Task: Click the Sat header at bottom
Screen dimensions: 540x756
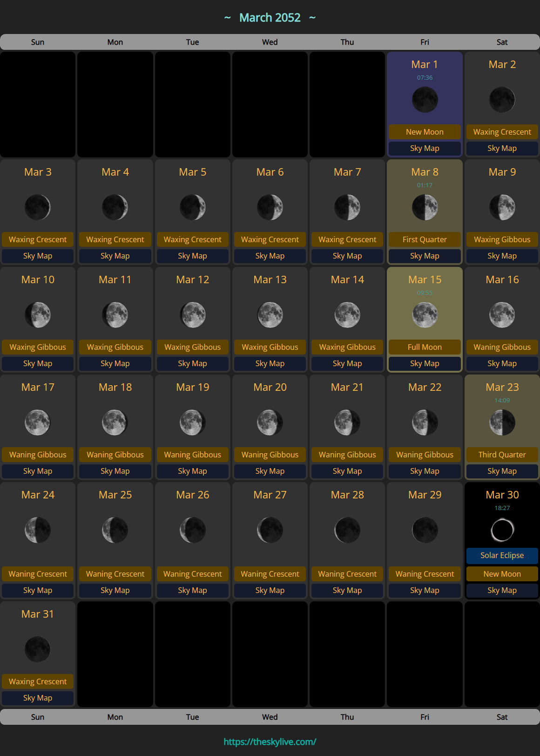Action: click(x=502, y=717)
